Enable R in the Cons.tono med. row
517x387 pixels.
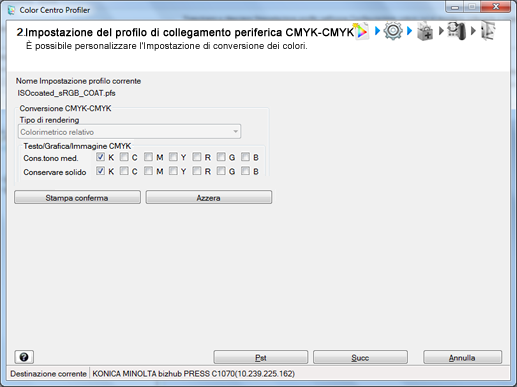tap(197, 157)
